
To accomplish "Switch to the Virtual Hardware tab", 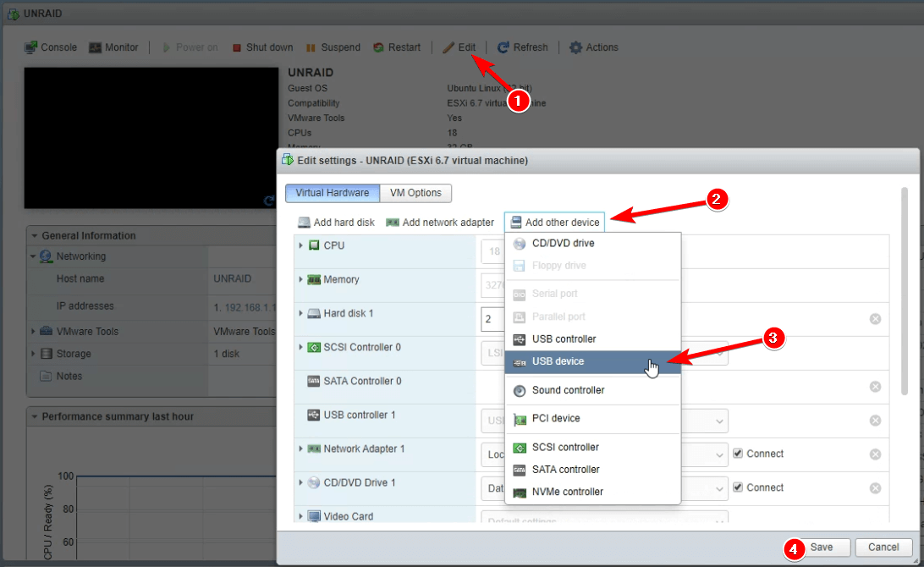I will point(333,193).
